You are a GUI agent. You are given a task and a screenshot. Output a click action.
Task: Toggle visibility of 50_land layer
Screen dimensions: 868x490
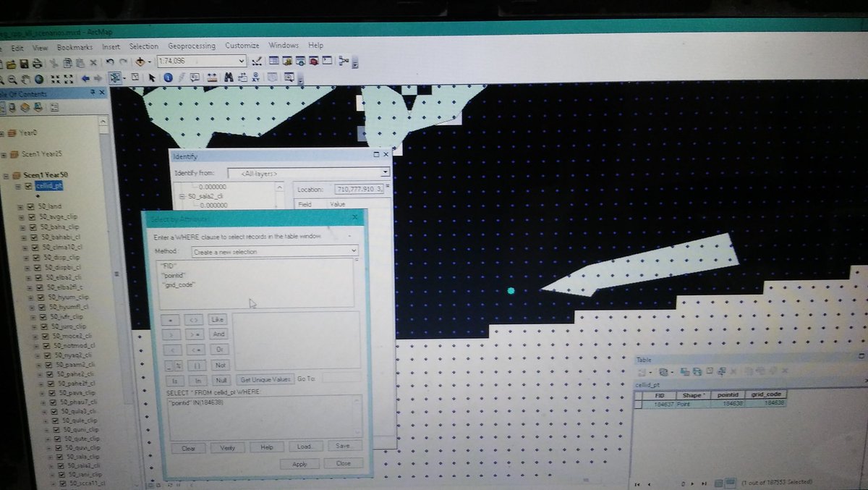(x=31, y=206)
